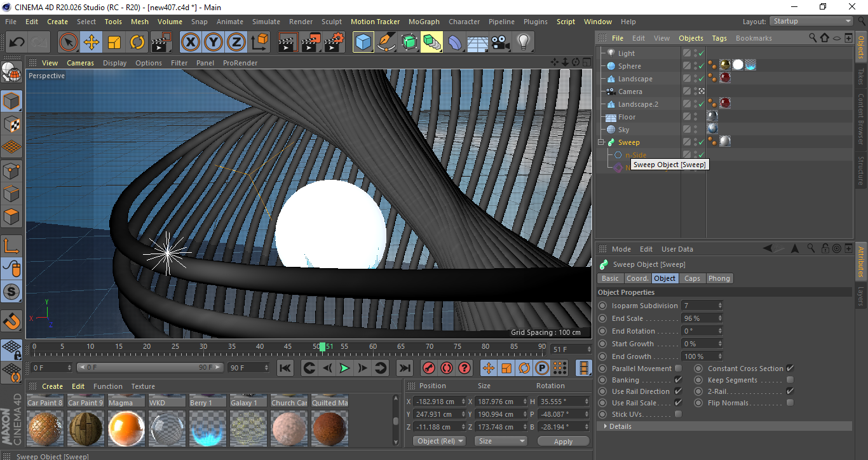The width and height of the screenshot is (868, 460).
Task: Select the Live Selection tool
Action: (x=69, y=43)
